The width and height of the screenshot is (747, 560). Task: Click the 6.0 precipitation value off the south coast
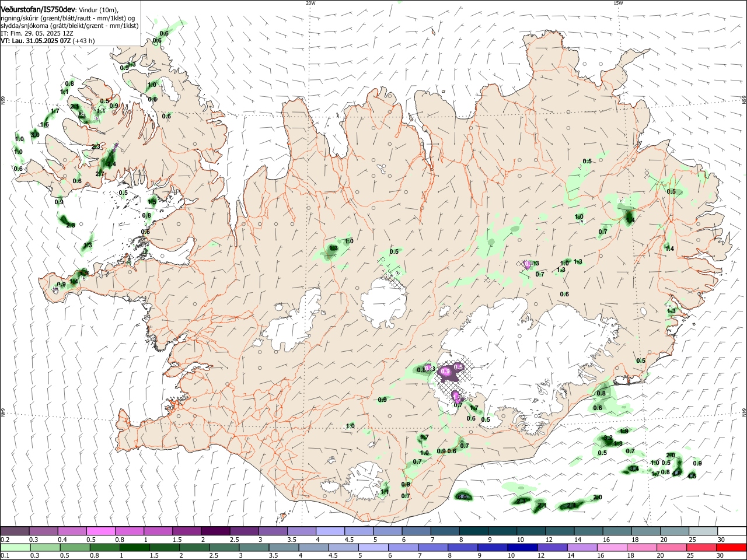coord(463,497)
